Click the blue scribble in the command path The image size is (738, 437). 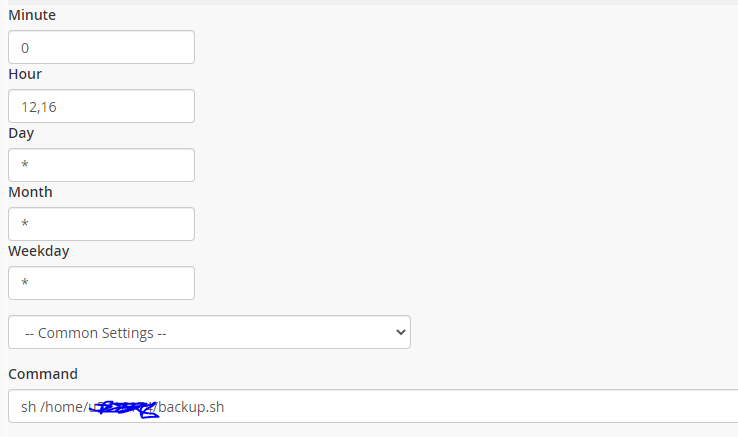tap(125, 407)
